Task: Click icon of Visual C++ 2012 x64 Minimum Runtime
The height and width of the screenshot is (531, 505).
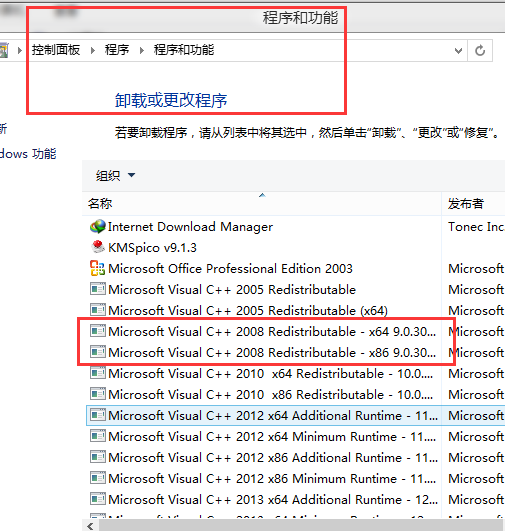Action: [98, 436]
